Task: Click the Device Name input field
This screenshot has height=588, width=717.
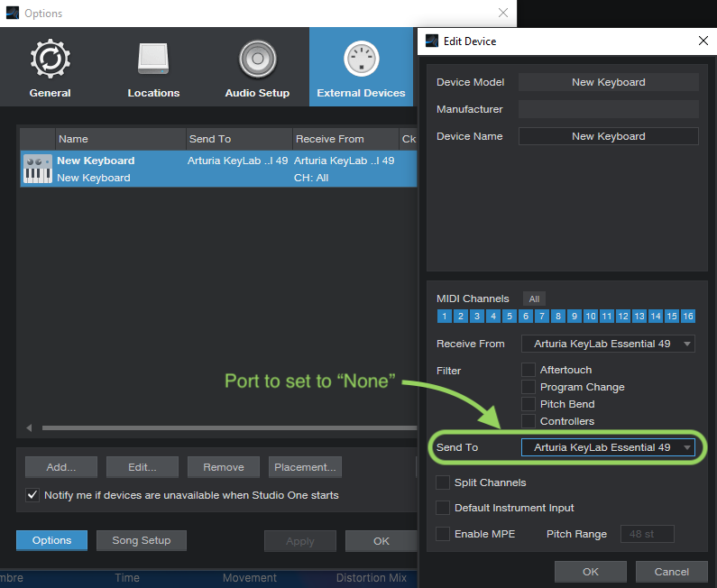Action: (609, 136)
